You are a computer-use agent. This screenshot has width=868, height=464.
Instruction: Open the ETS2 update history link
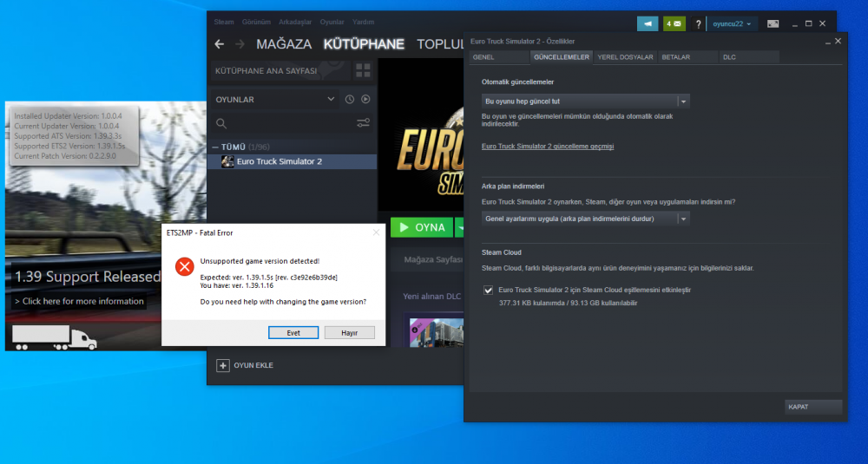pos(548,147)
